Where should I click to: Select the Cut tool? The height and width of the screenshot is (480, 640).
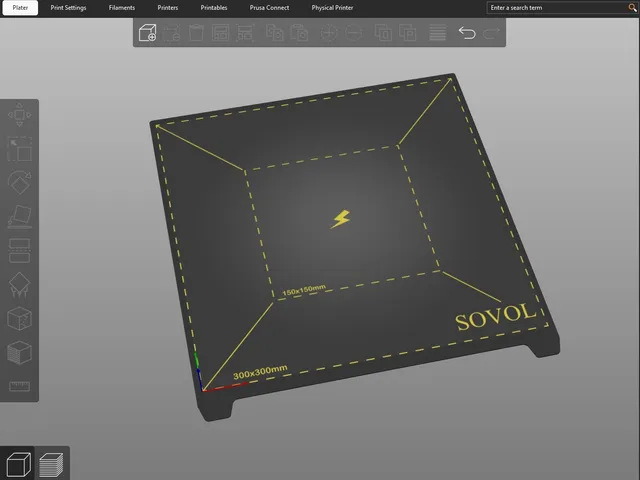click(19, 251)
